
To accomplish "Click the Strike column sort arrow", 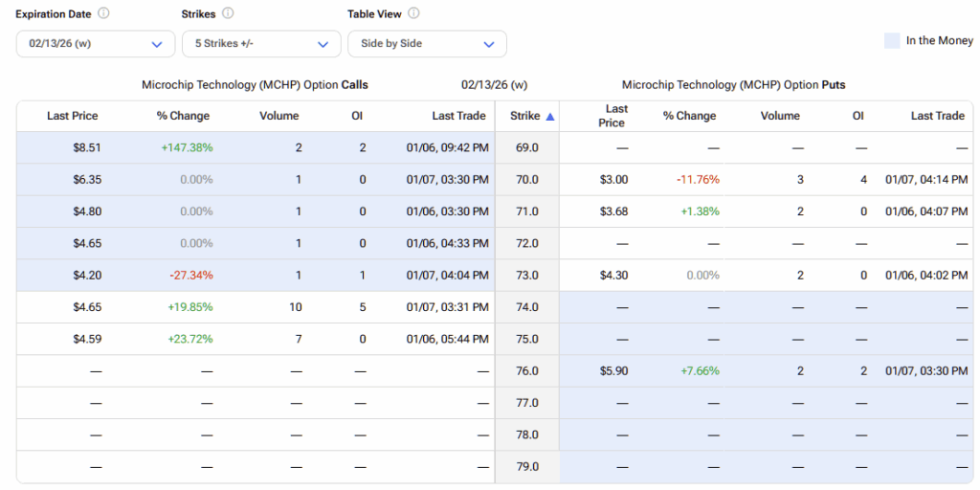I will coord(549,116).
